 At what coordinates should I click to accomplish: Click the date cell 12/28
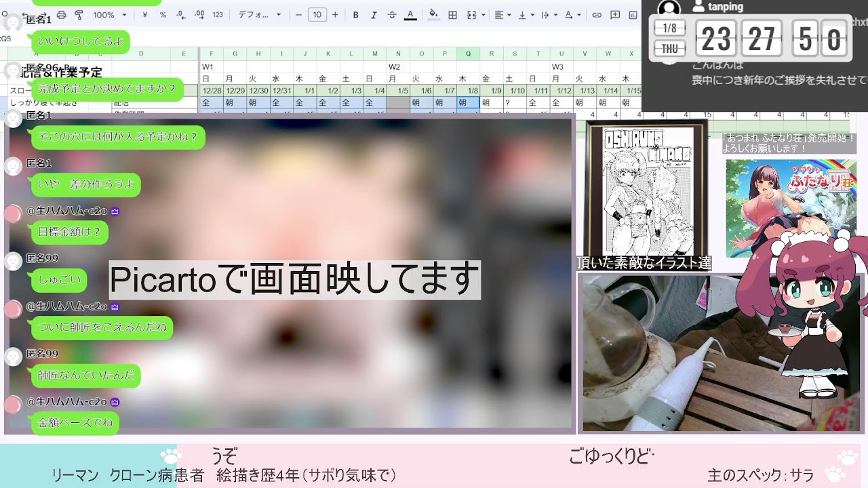click(x=211, y=91)
